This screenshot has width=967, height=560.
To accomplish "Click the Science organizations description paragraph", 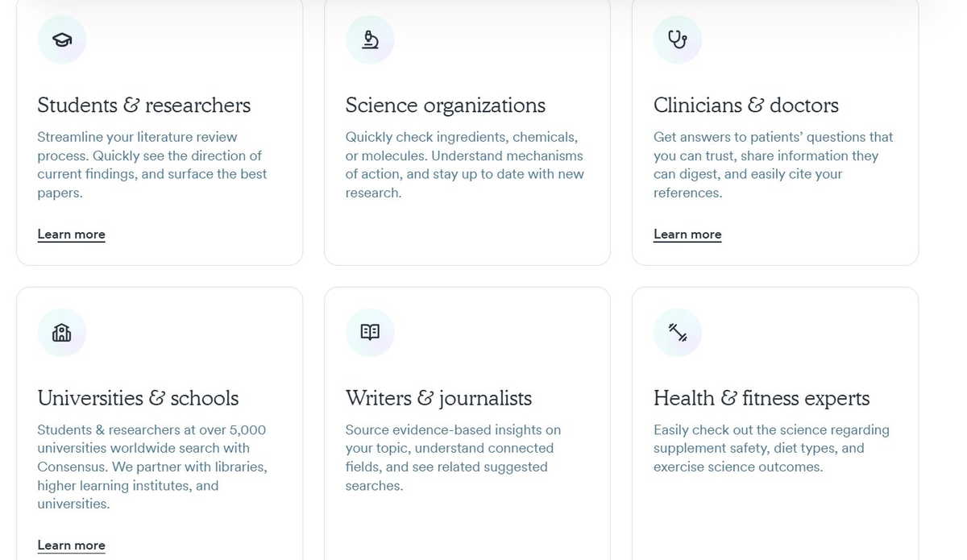I will click(465, 165).
